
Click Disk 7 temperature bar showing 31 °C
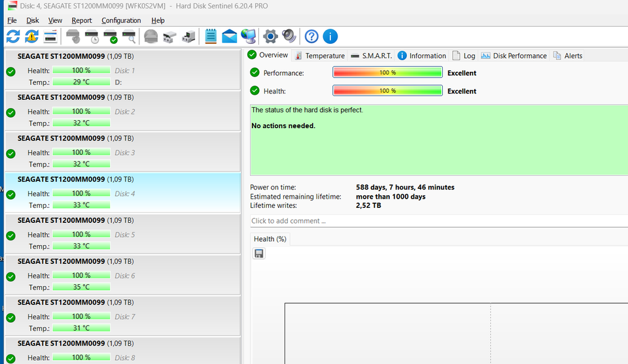(81, 328)
